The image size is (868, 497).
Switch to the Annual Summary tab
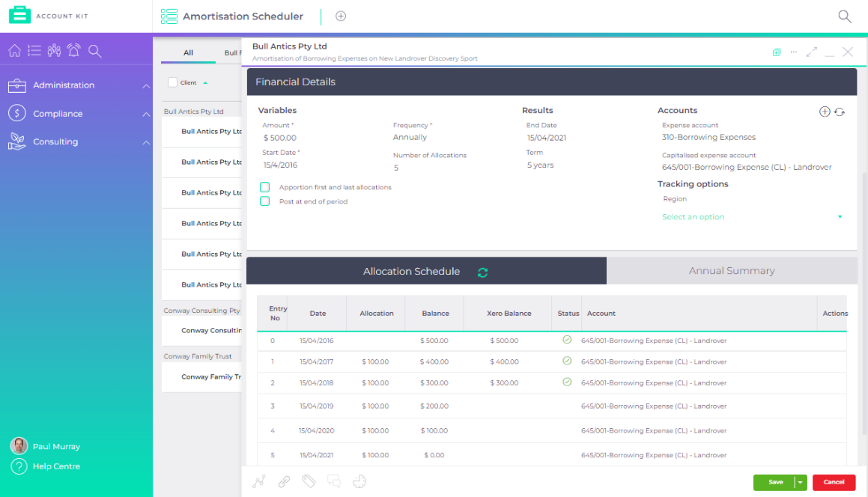[731, 271]
